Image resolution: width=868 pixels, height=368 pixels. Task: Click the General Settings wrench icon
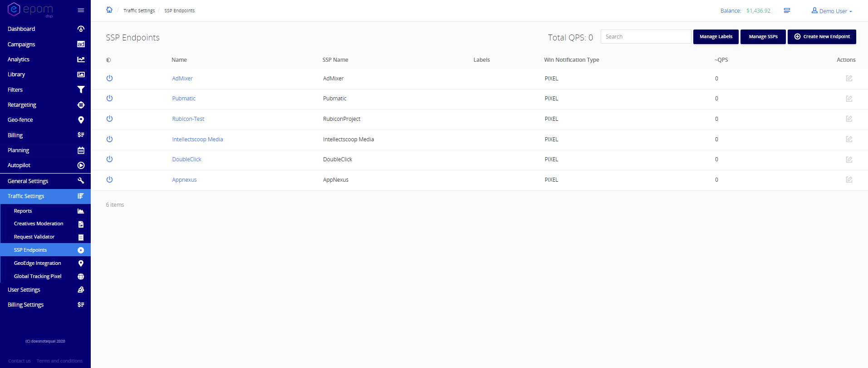coord(81,181)
